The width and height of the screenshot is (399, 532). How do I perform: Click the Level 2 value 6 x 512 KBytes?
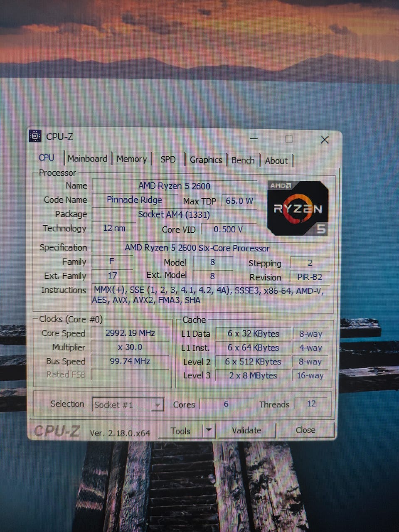pyautogui.click(x=253, y=362)
